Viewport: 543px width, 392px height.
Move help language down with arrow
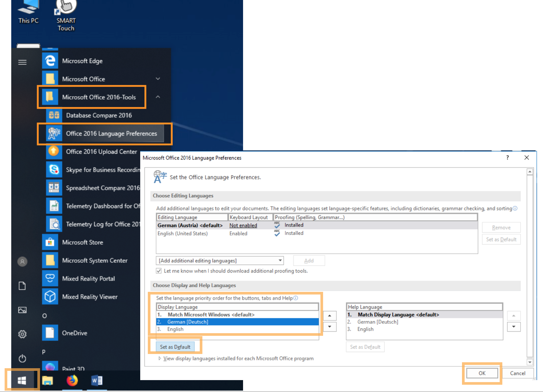click(514, 327)
